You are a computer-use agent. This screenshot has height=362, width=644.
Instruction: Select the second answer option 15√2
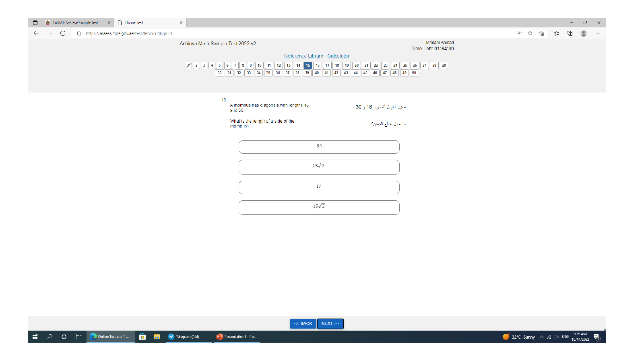tap(319, 208)
